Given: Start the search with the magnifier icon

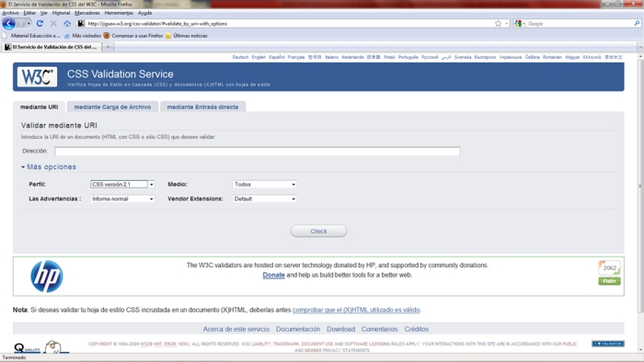Looking at the screenshot, I should (x=637, y=24).
